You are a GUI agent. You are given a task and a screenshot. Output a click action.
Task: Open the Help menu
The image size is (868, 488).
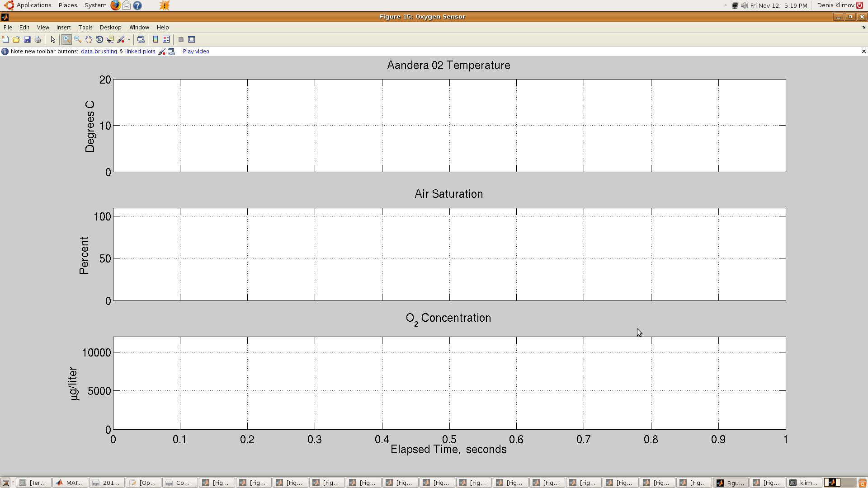tap(163, 28)
